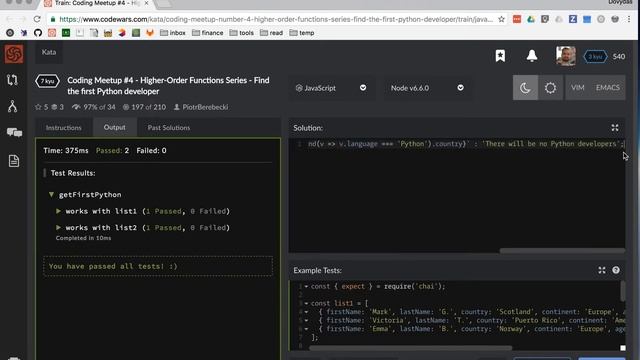
Task: Open the read bookmarks folder
Action: click(x=271, y=33)
